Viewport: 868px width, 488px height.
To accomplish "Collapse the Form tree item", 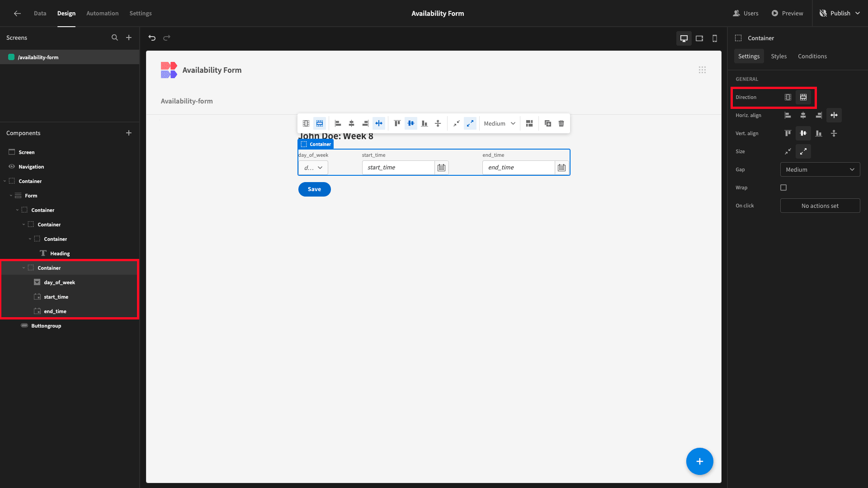I will click(x=11, y=196).
